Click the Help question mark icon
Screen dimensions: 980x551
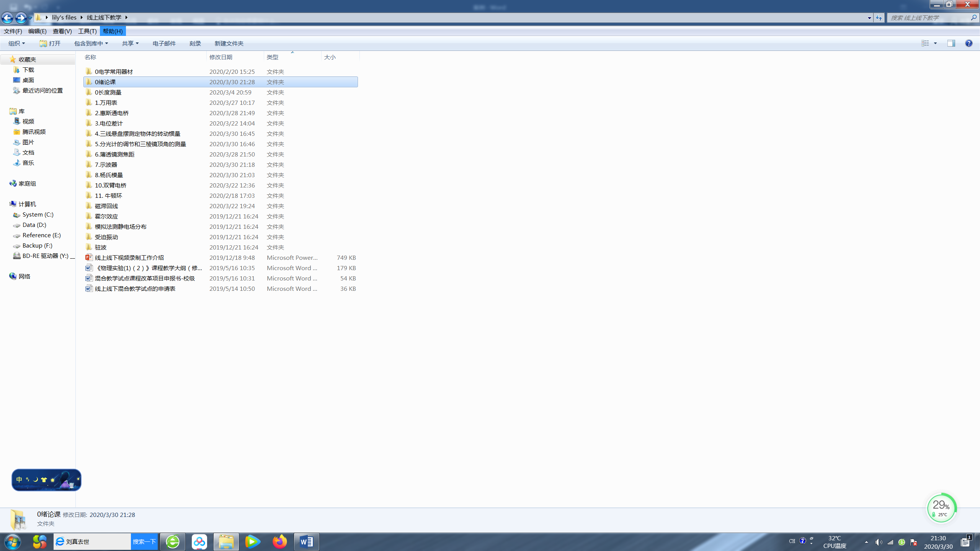pos(969,43)
